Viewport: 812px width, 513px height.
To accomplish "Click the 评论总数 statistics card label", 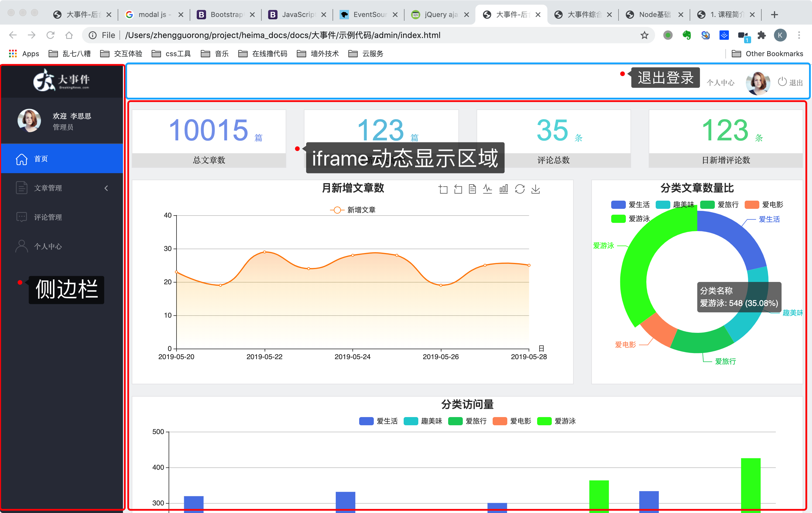I will [553, 160].
